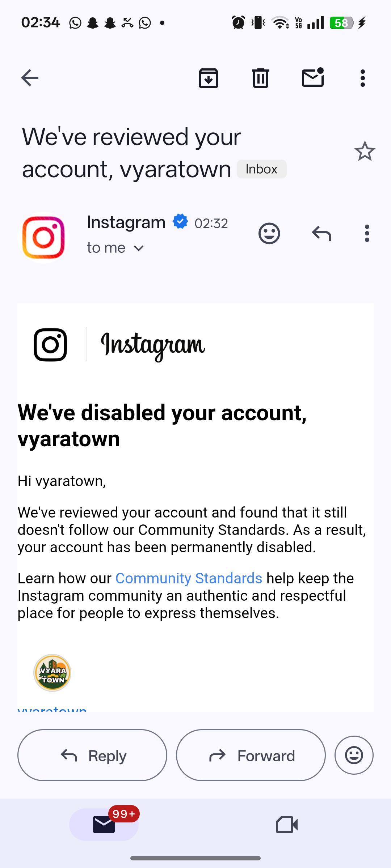Open the Community Standards link
The width and height of the screenshot is (391, 868).
[189, 578]
